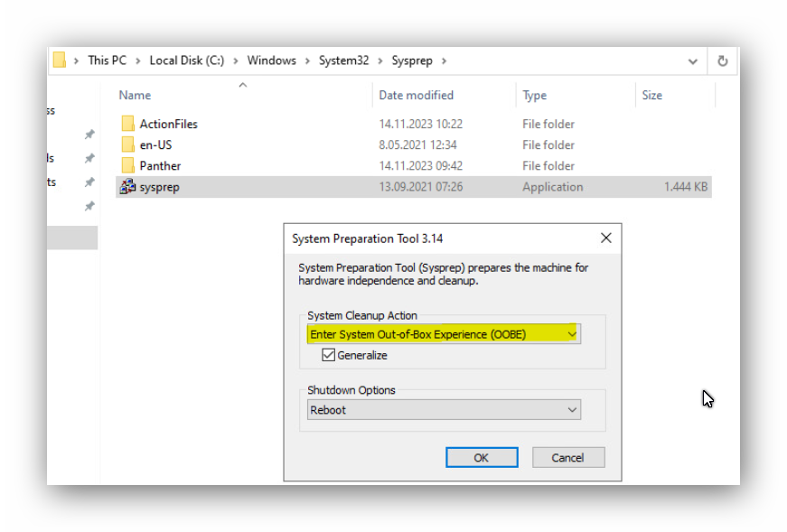The image size is (787, 532).
Task: Sort by the Type column header
Action: tap(534, 95)
